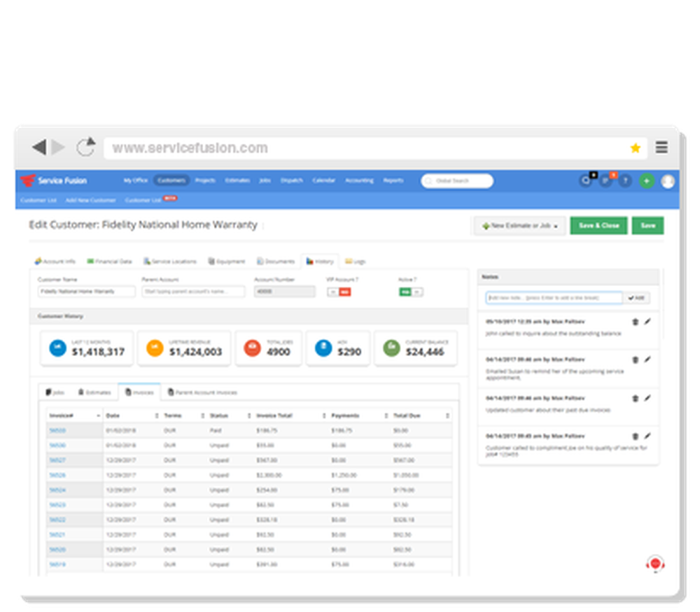This screenshot has width=700, height=612.
Task: Click the Save & Close button
Action: coord(599,225)
